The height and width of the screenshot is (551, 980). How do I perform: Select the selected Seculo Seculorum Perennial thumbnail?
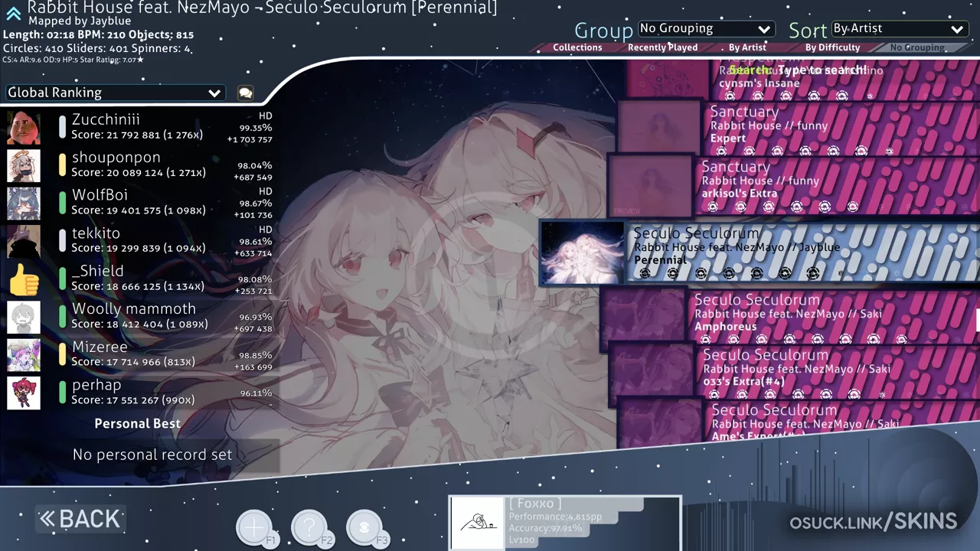point(583,253)
